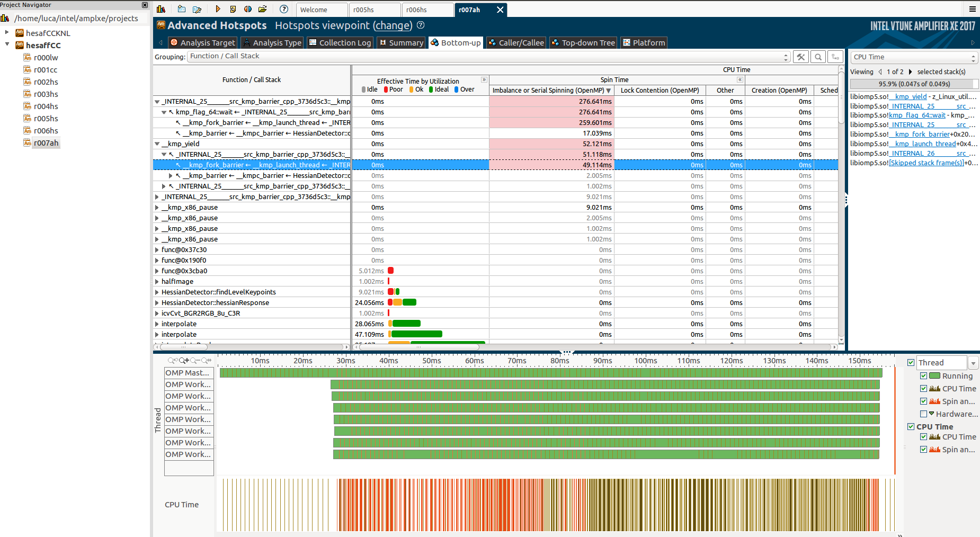
Task: Enable the Hardware events checkbox
Action: click(x=924, y=414)
